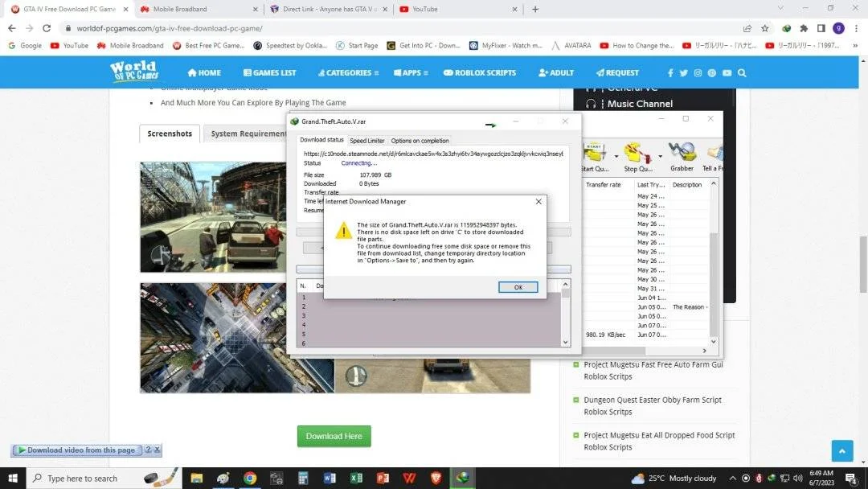This screenshot has width=868, height=489.
Task: Open the aerial city screenshot thumbnail
Action: (237, 338)
